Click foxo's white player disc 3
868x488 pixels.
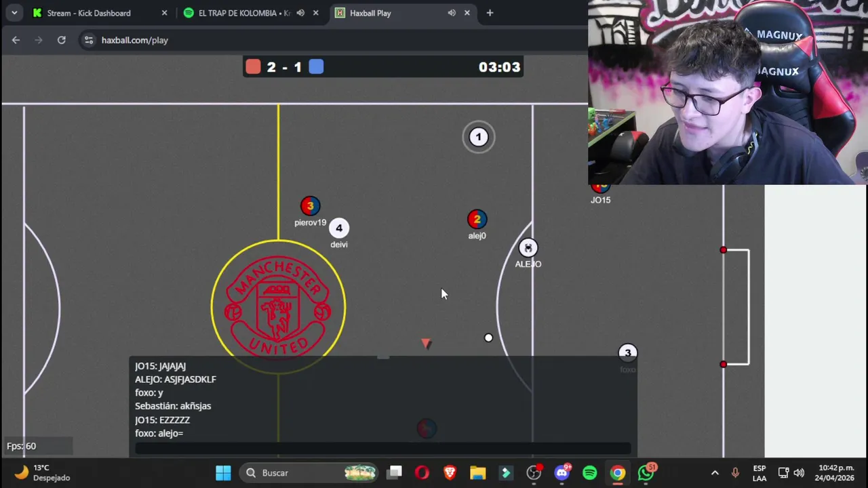coord(627,353)
